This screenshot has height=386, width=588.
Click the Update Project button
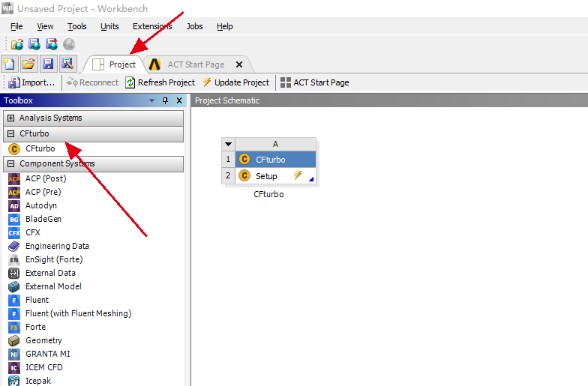click(x=235, y=82)
